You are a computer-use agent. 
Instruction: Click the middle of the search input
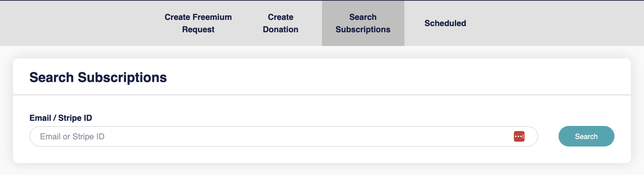pyautogui.click(x=284, y=137)
